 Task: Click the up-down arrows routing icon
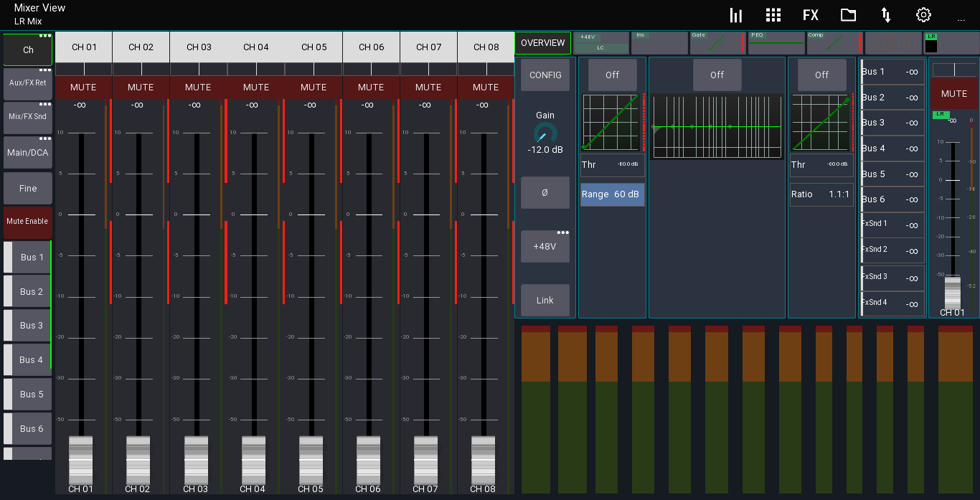coord(886,15)
